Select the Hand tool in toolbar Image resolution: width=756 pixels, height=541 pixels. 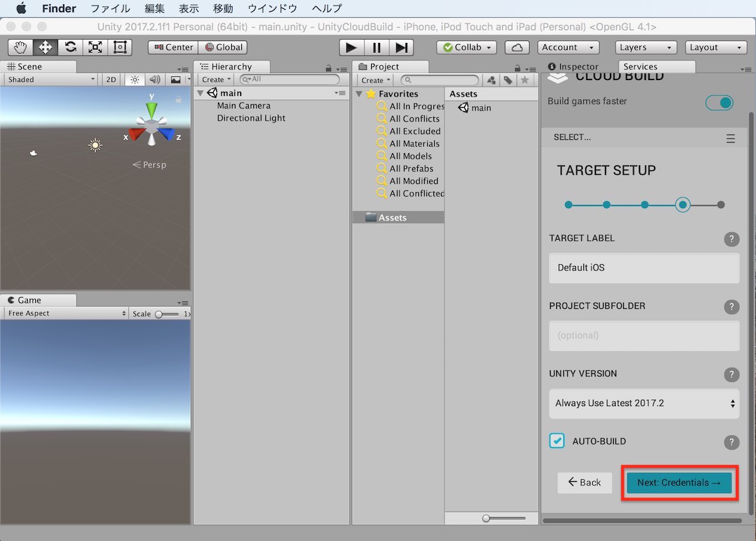(x=21, y=47)
